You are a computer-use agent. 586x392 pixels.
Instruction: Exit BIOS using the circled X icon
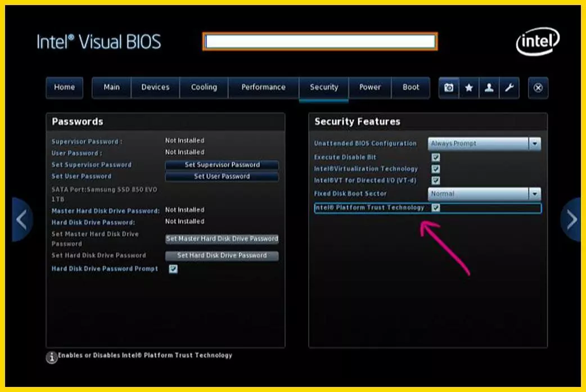pos(538,88)
